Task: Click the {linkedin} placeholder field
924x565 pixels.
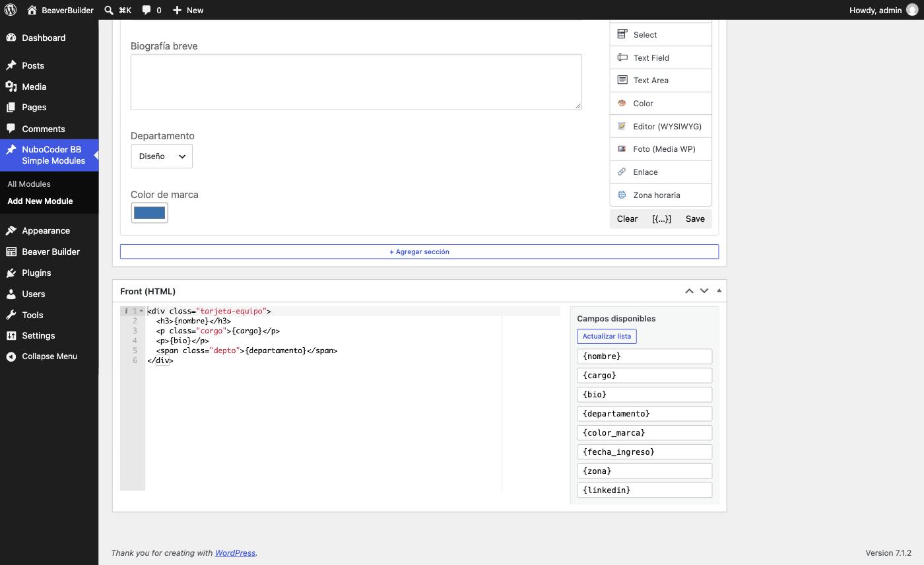Action: pyautogui.click(x=644, y=490)
